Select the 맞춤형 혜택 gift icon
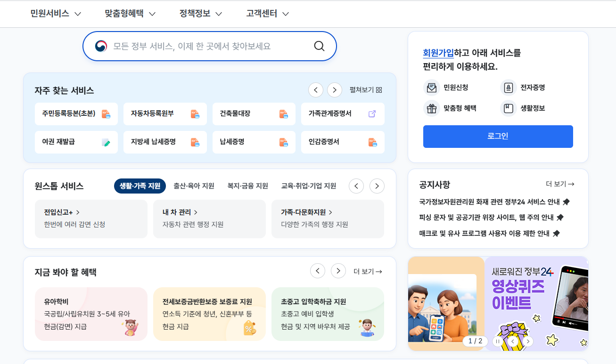Viewport: 616px width, 364px height. [432, 108]
